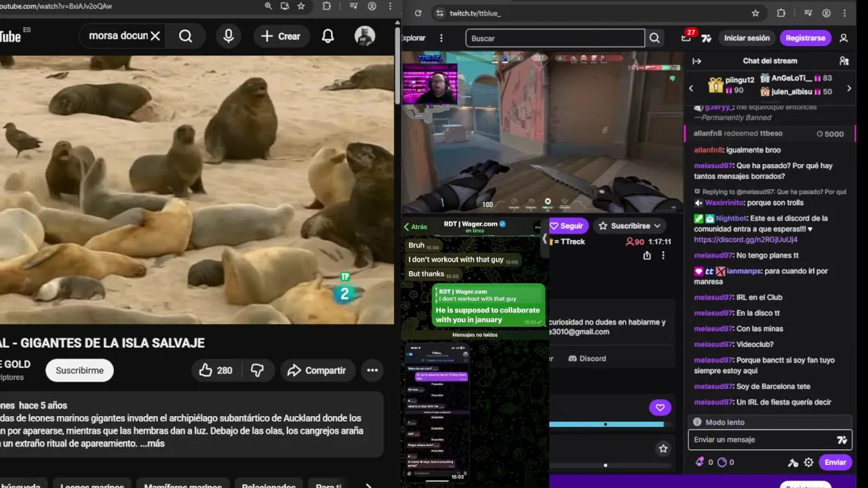Click the Waxirrinito username in chat
This screenshot has height=488, width=868.
(725, 203)
